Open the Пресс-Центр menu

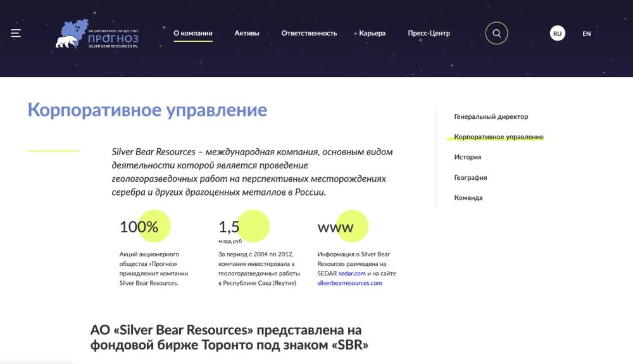[x=429, y=33]
